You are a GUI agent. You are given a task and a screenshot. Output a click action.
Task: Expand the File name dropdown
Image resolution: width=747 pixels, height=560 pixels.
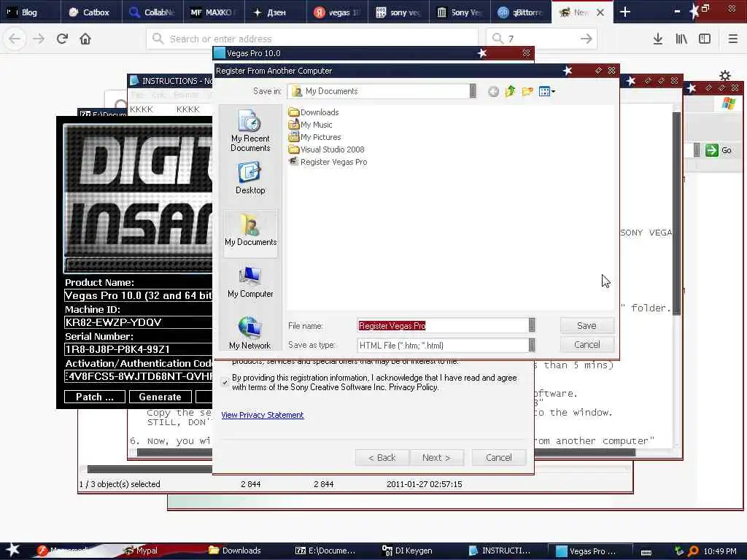[x=532, y=325]
